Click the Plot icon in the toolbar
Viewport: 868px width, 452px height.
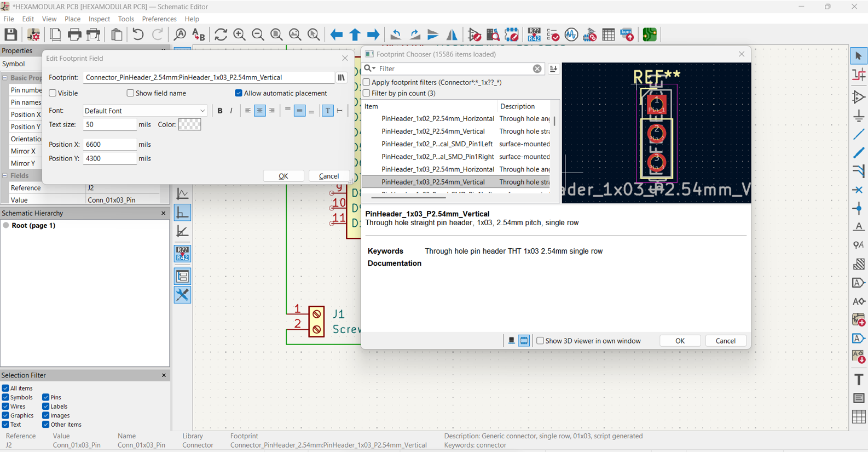(94, 35)
